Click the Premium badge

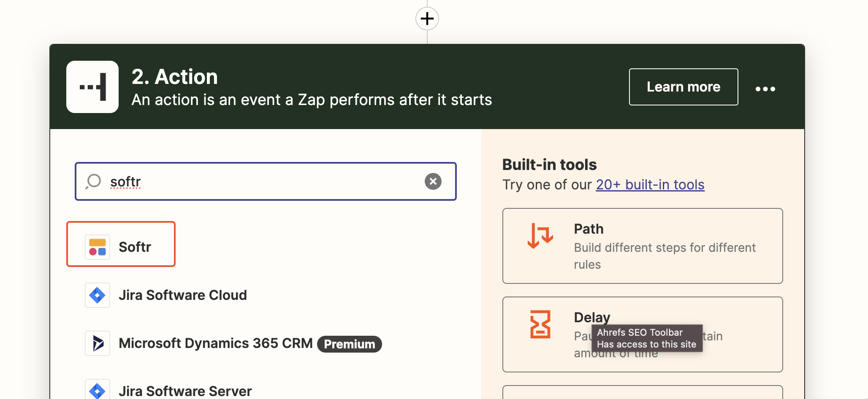(x=350, y=344)
